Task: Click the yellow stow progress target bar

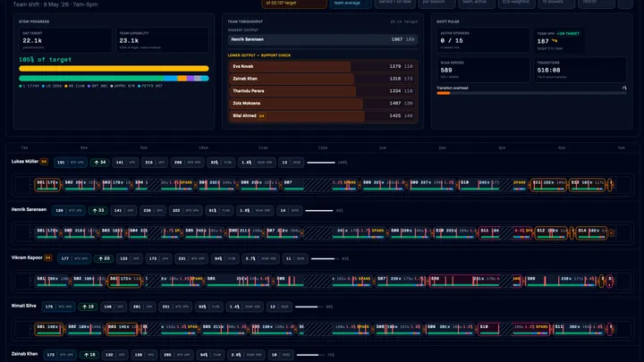Action: pos(114,69)
